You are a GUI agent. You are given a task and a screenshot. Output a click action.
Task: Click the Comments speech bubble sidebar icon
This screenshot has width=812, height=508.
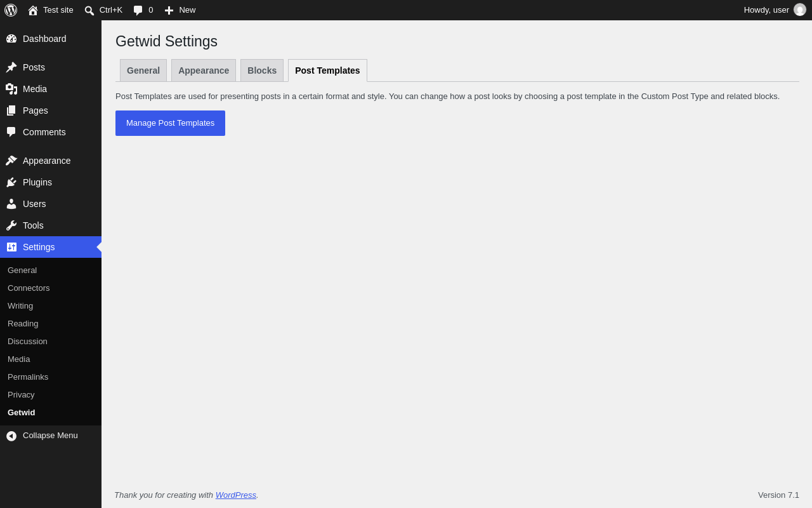pyautogui.click(x=11, y=132)
